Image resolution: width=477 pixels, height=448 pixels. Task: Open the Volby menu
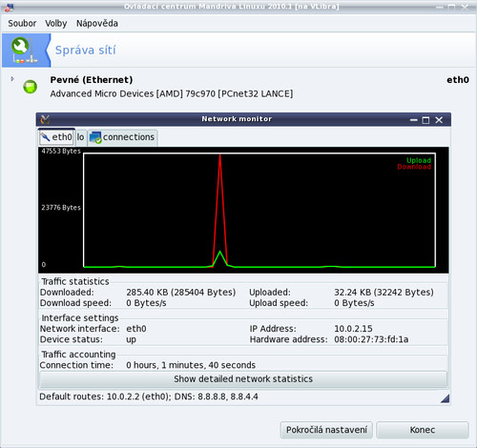pyautogui.click(x=56, y=24)
